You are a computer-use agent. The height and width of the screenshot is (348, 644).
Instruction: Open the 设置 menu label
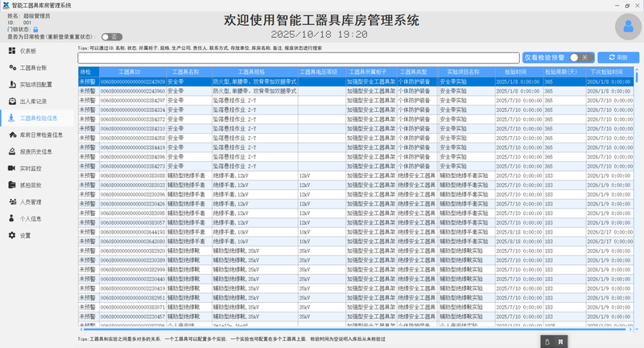pos(26,235)
